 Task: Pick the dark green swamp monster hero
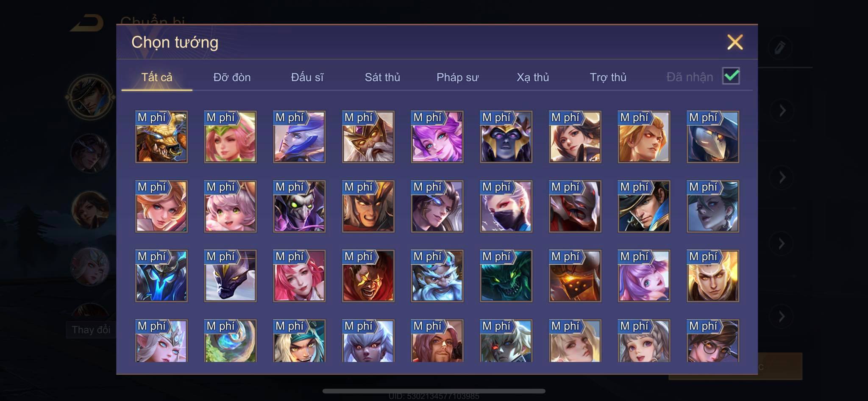(x=506, y=276)
